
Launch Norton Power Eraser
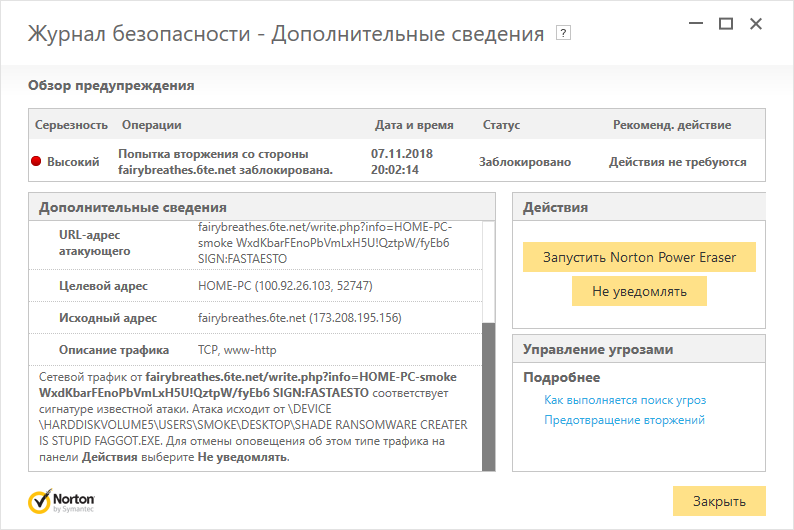(639, 257)
